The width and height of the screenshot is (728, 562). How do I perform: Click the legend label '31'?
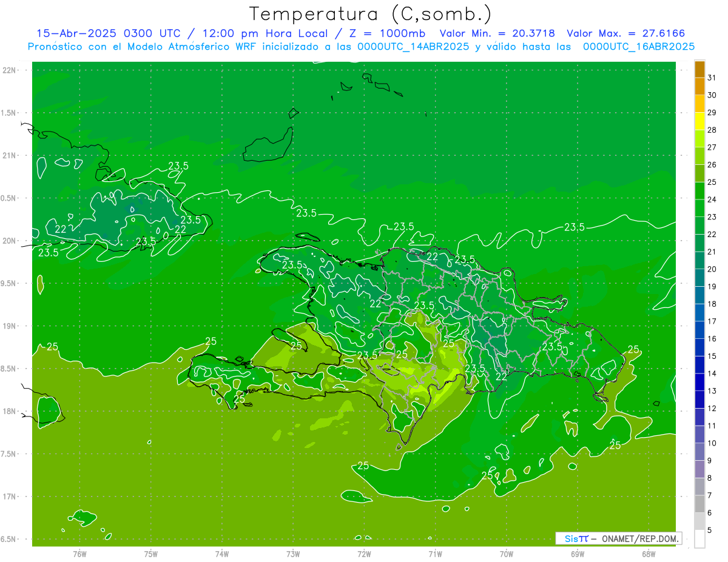click(x=712, y=78)
